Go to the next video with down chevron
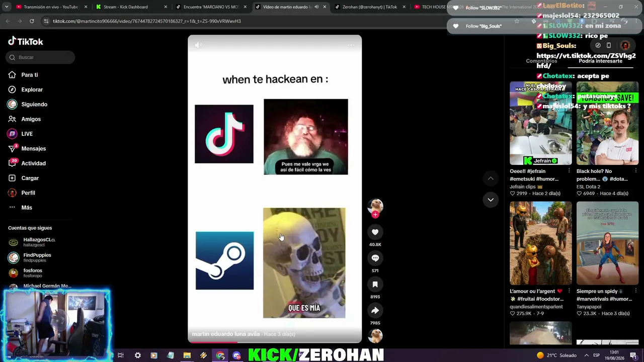Screen dimensions: 644x362 tap(491, 200)
